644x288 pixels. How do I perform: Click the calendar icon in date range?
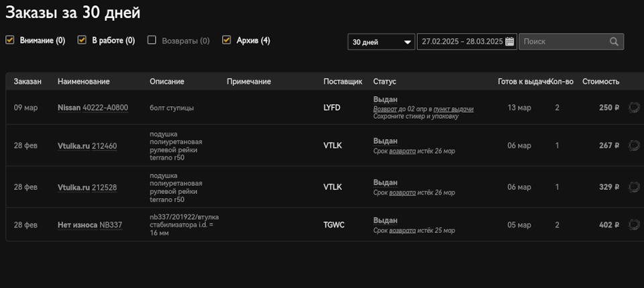pyautogui.click(x=510, y=42)
